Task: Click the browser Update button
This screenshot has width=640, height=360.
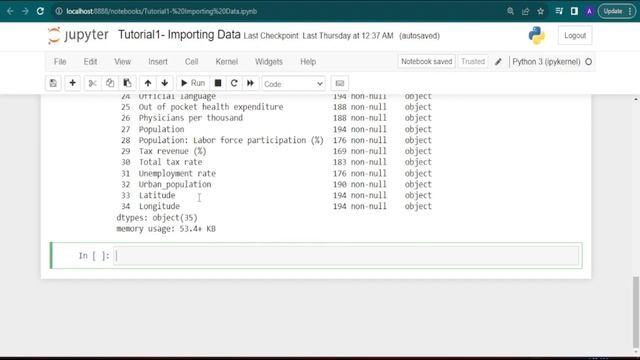Action: (x=617, y=11)
